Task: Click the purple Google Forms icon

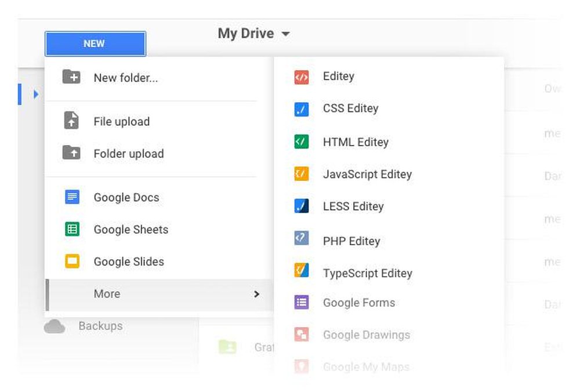Action: [x=302, y=302]
